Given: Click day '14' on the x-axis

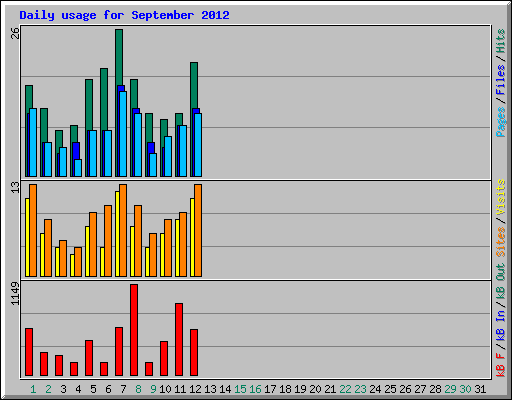Looking at the screenshot, I should click(x=225, y=389).
